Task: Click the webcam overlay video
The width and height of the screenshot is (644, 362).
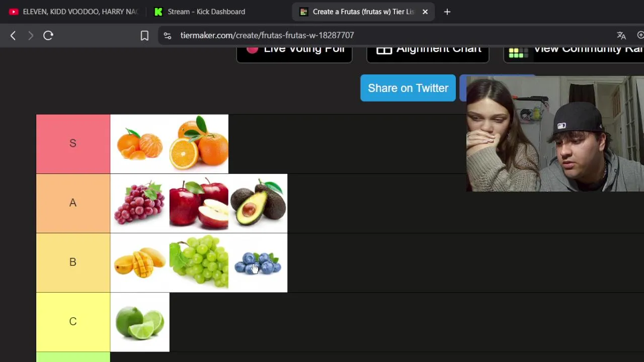Action: [555, 134]
